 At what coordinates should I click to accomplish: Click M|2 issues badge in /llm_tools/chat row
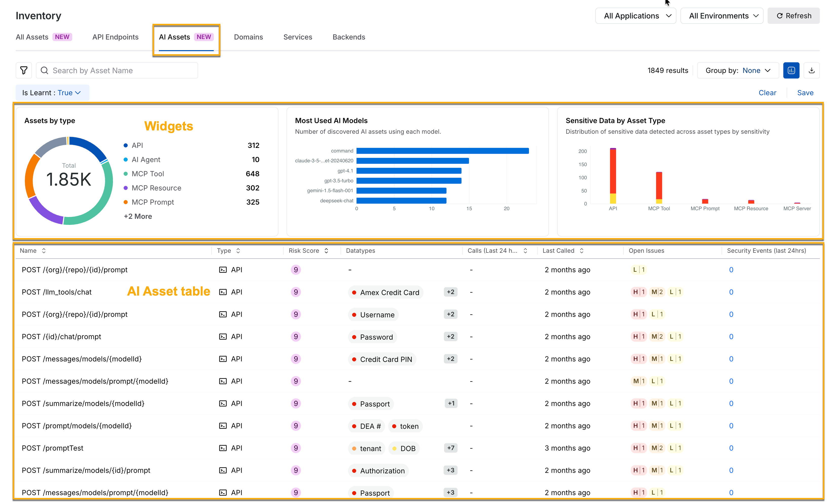pos(657,292)
